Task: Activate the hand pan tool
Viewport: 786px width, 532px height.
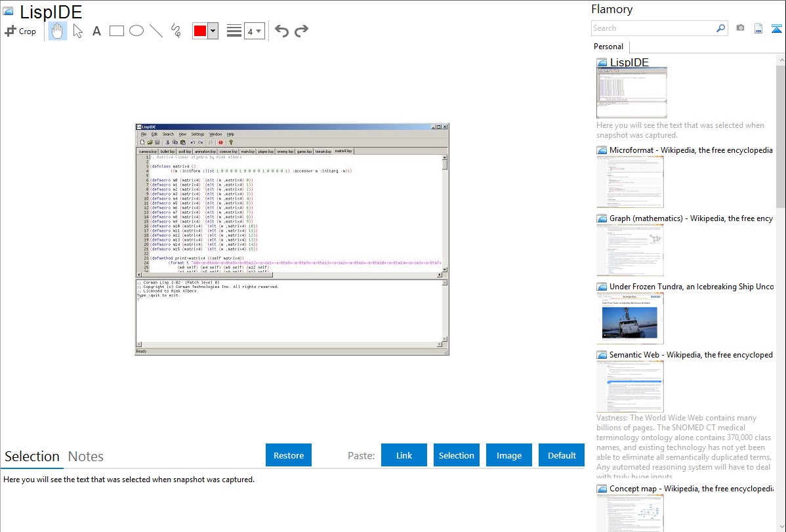Action: click(58, 31)
